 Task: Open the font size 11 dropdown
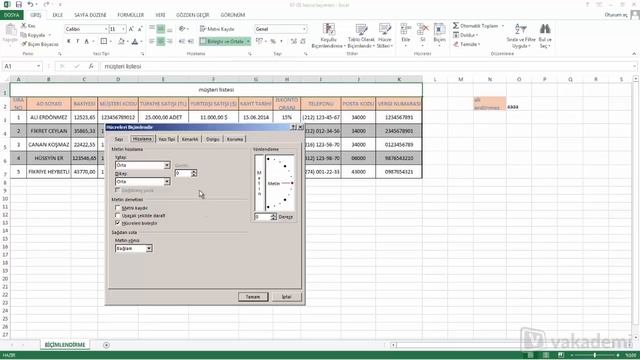tap(123, 29)
